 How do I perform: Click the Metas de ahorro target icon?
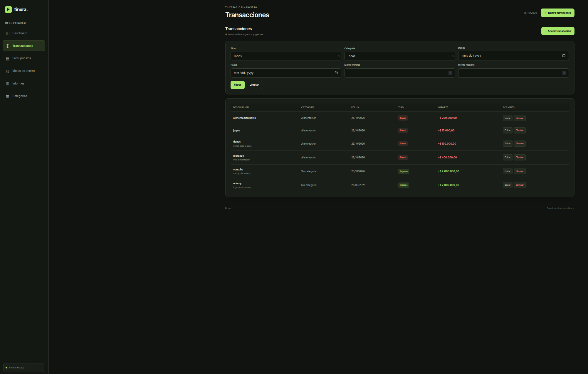click(8, 71)
